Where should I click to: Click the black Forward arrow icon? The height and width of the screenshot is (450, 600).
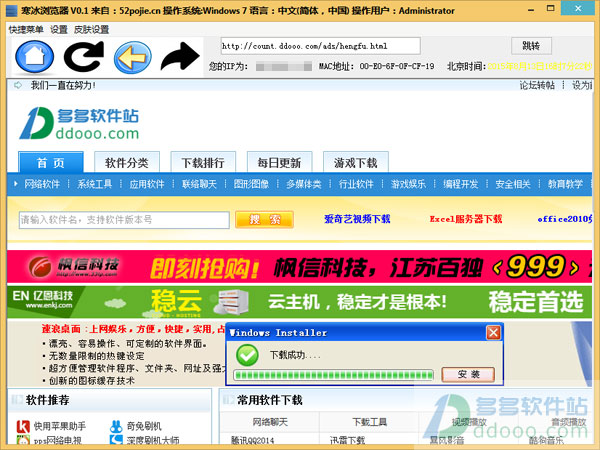coord(180,56)
